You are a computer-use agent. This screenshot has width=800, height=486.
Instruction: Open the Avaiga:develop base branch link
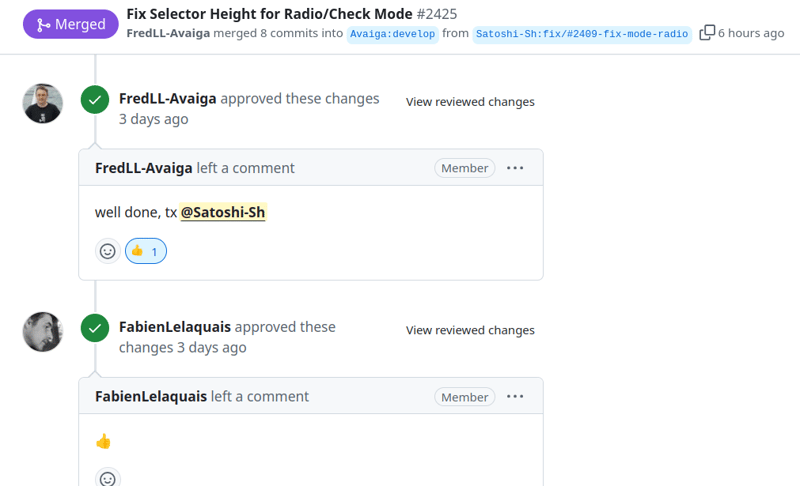[392, 34]
